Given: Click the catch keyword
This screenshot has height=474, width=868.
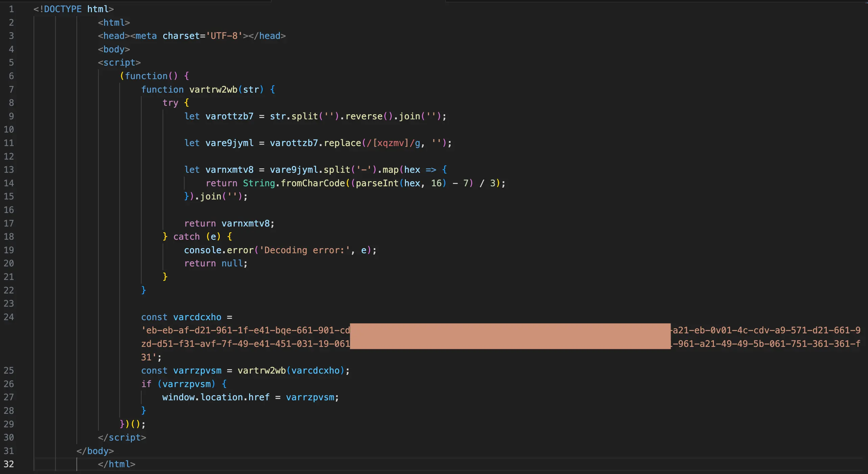Looking at the screenshot, I should [x=186, y=237].
